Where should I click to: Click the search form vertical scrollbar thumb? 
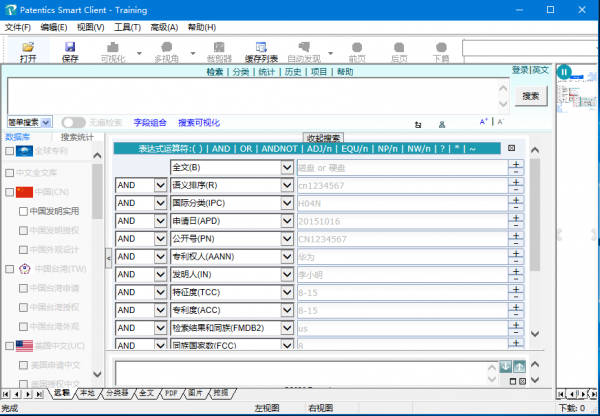pos(535,215)
